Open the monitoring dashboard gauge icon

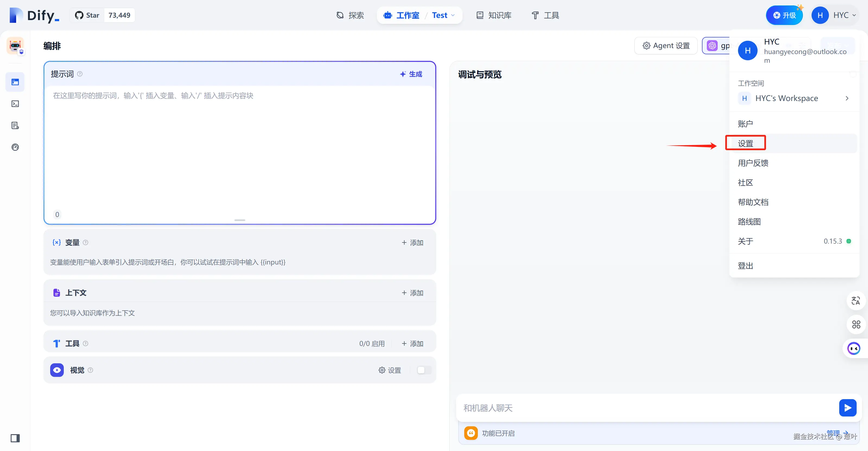[x=15, y=147]
